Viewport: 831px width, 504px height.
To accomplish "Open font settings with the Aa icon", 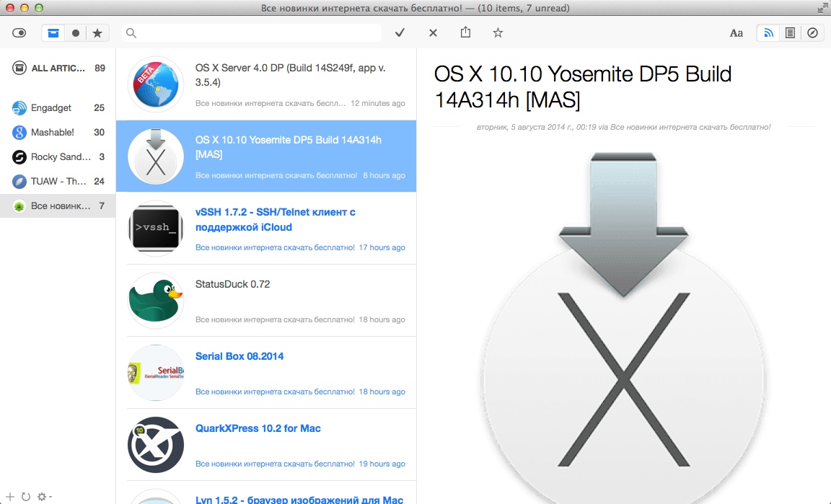I will pyautogui.click(x=736, y=33).
